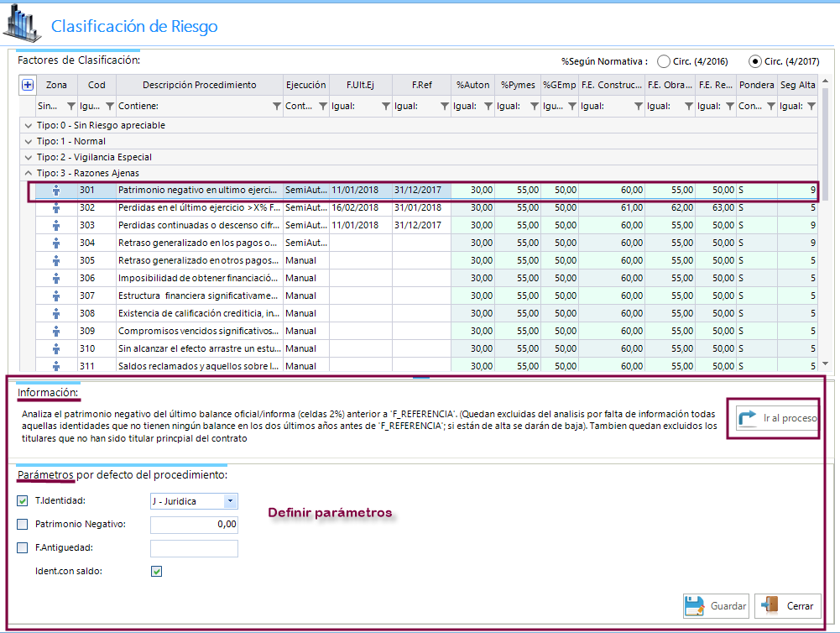The height and width of the screenshot is (633, 840).
Task: Select Circ. (4/2016) radio option
Action: coord(664,61)
